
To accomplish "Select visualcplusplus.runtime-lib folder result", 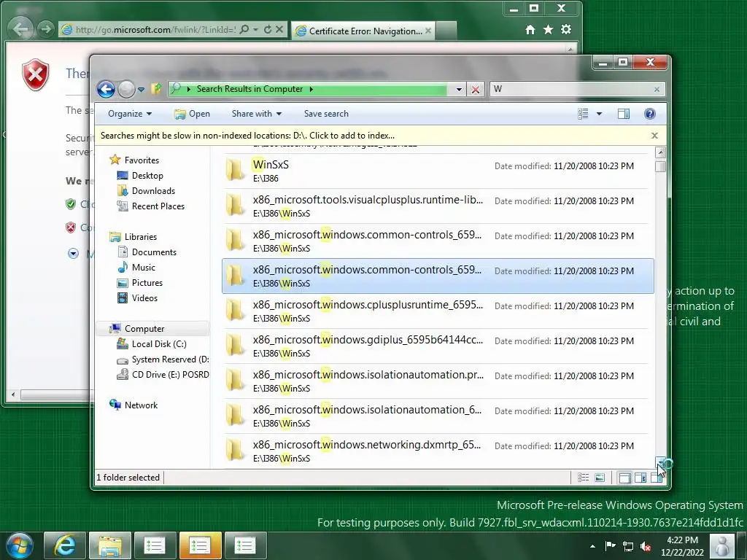I will pyautogui.click(x=438, y=206).
